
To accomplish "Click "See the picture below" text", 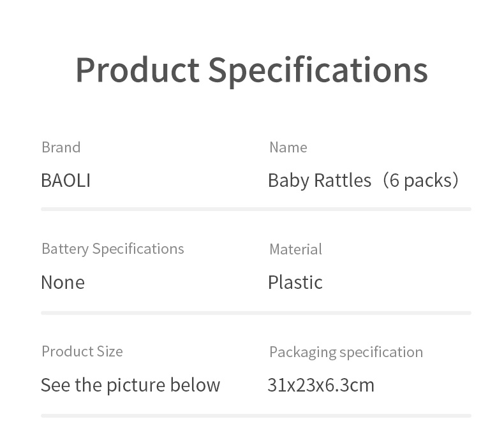I will click(x=130, y=385).
